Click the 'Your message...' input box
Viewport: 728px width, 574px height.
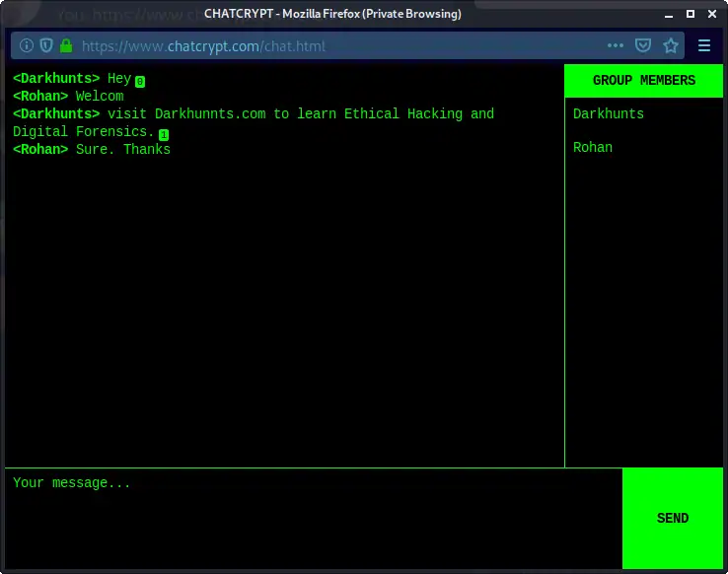point(314,519)
